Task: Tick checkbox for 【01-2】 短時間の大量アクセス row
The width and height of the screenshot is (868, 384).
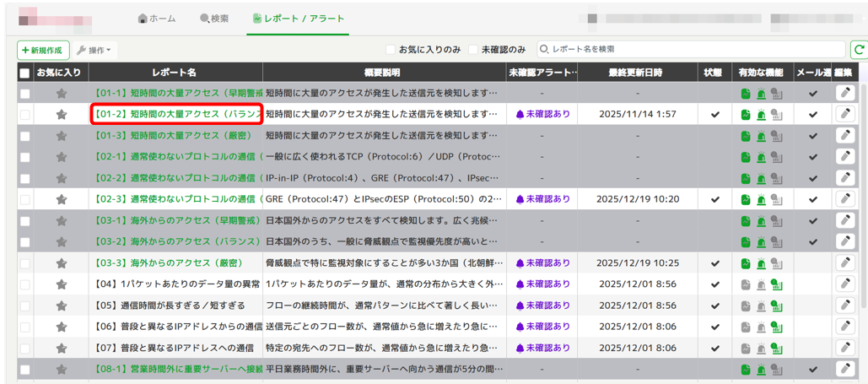Action: pos(25,115)
